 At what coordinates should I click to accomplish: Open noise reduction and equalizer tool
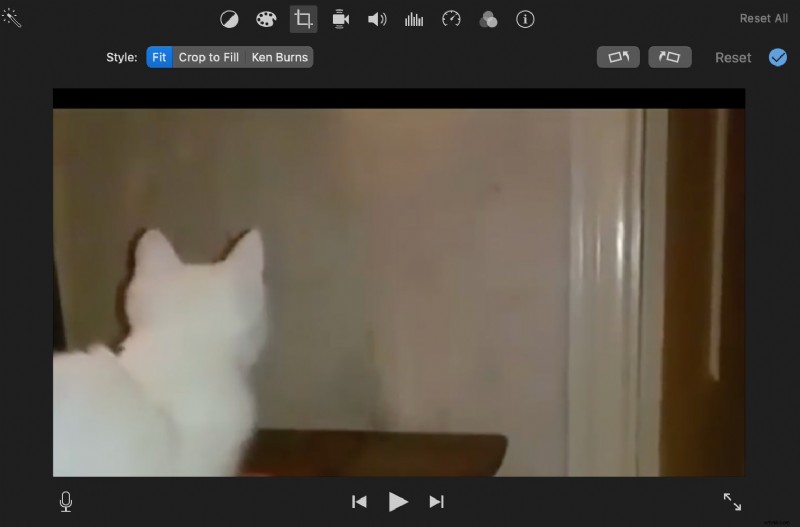click(x=414, y=19)
